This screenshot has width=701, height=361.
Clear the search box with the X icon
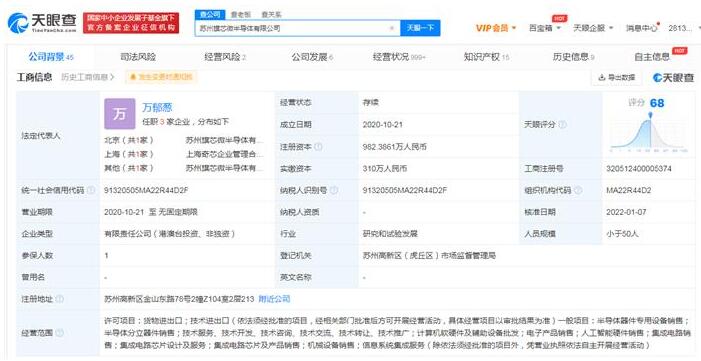(x=392, y=28)
